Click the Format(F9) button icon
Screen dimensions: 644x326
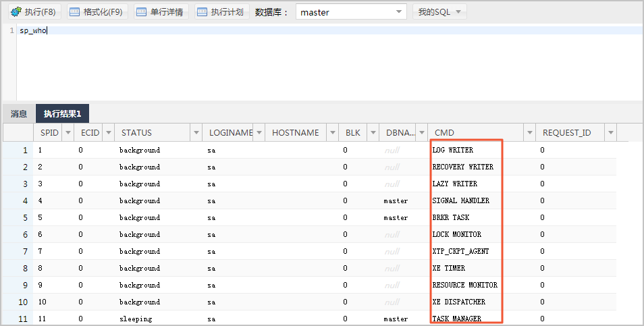[x=74, y=12]
